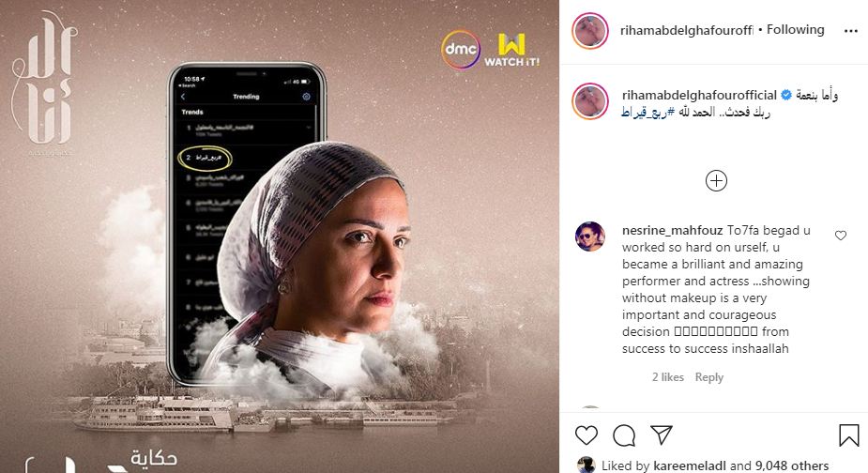Reply to nesrine_mahfouz's comment
This screenshot has width=868, height=473.
pos(709,377)
